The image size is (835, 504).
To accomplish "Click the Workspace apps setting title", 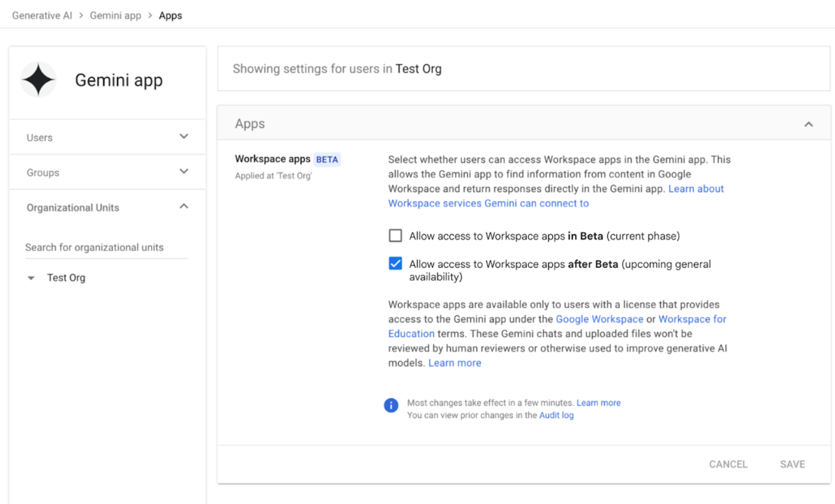I will pos(273,159).
